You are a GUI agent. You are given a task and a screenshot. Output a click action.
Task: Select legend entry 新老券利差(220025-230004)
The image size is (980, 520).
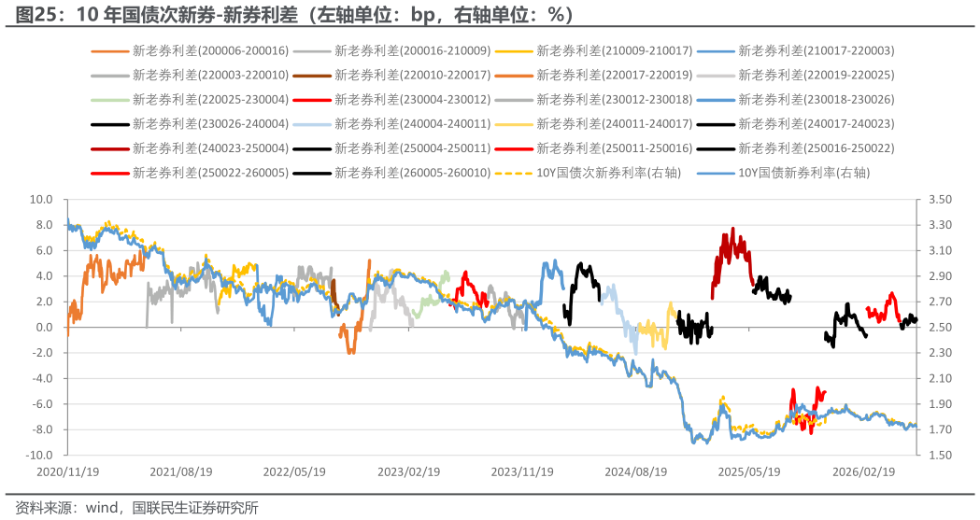click(x=190, y=100)
